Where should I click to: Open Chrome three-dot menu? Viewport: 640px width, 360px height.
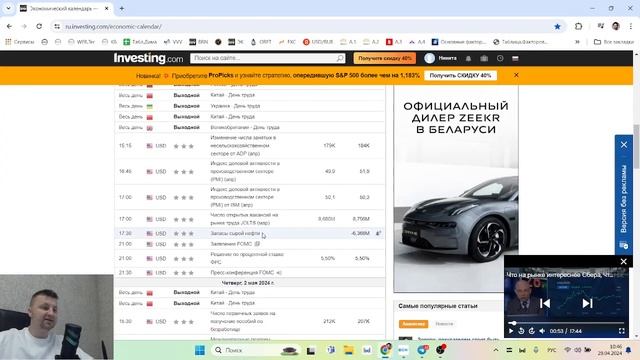(631, 27)
